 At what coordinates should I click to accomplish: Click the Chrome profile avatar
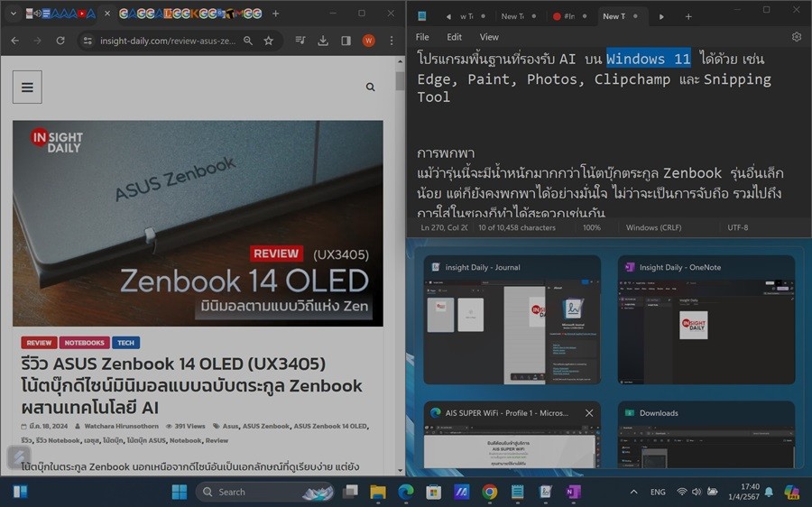coord(368,41)
